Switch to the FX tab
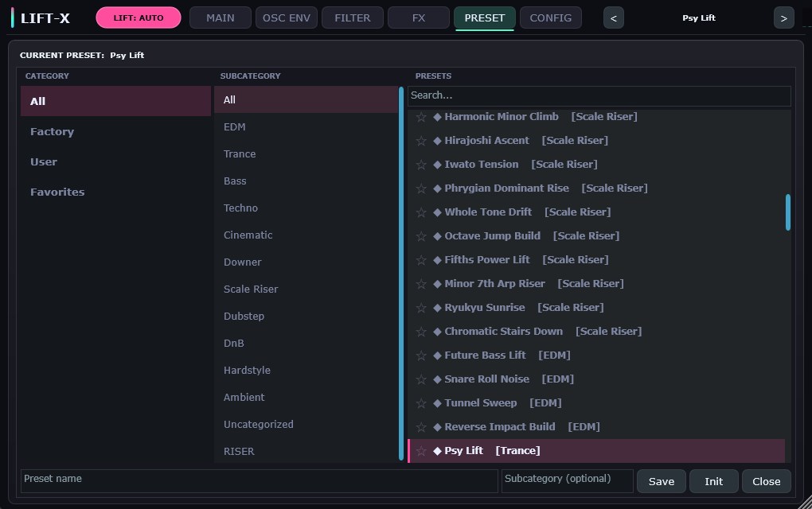 click(x=419, y=17)
